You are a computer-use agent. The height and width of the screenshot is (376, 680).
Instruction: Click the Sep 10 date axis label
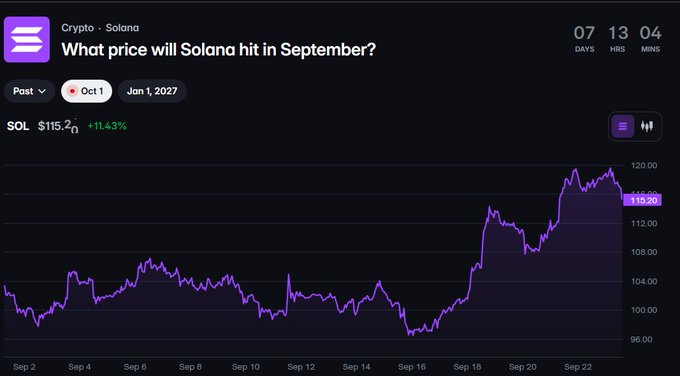coord(246,367)
